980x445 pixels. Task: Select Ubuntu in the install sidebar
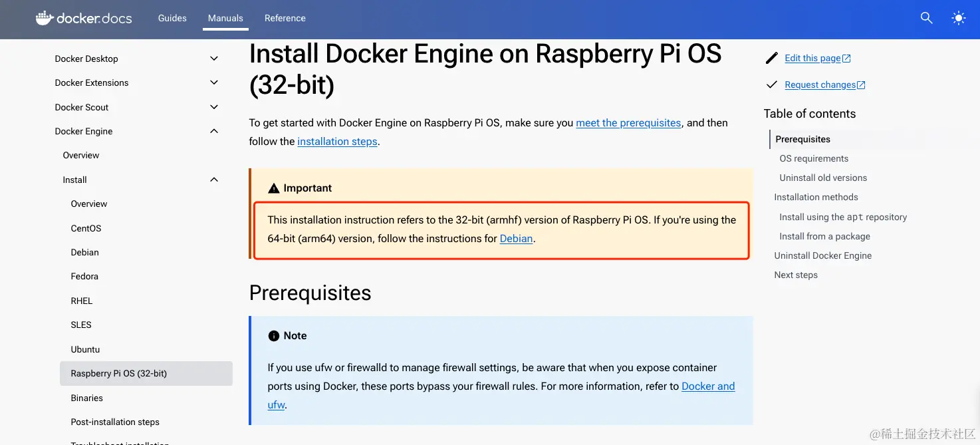[85, 349]
